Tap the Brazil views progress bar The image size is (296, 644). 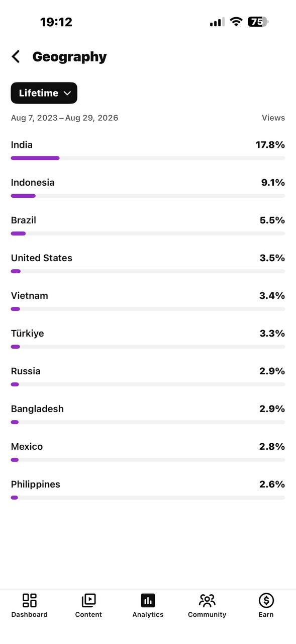(148, 233)
